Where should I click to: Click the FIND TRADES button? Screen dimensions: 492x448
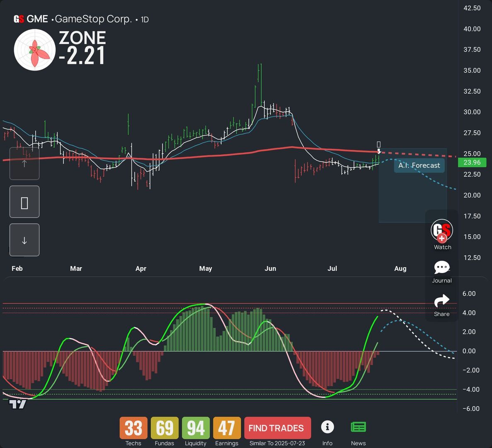[x=277, y=428]
